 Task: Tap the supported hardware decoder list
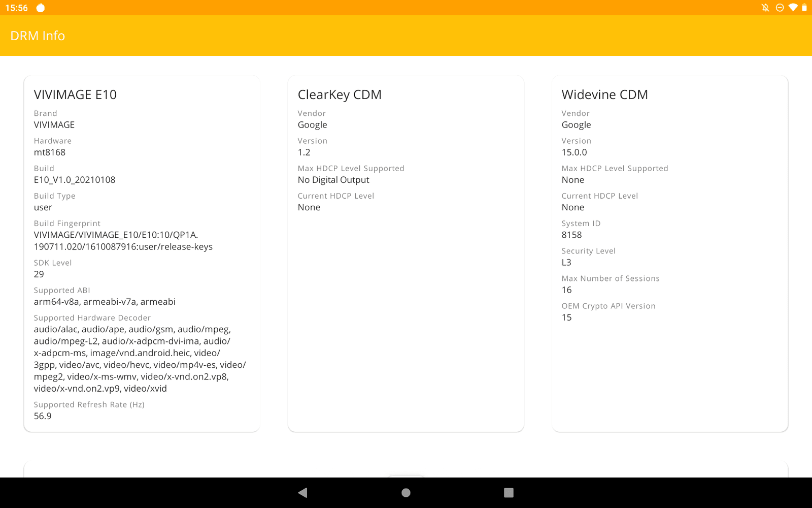(x=140, y=359)
